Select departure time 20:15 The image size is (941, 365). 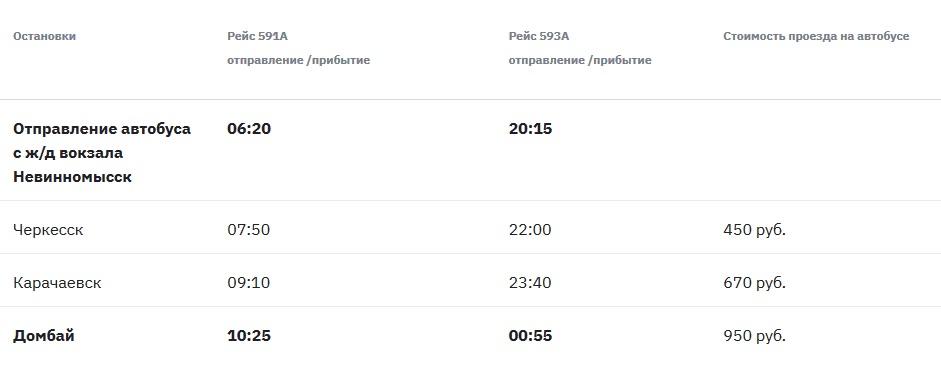531,129
